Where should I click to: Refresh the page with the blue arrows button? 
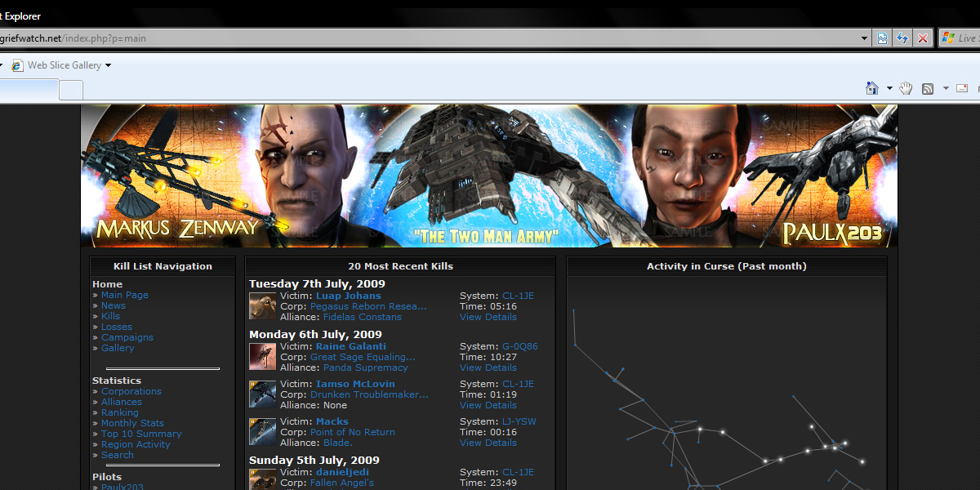pyautogui.click(x=902, y=38)
